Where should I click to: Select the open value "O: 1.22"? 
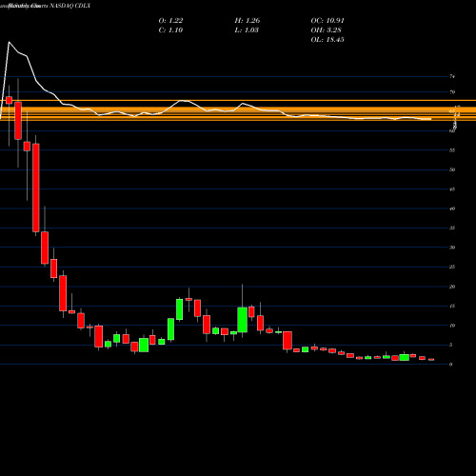(170, 21)
